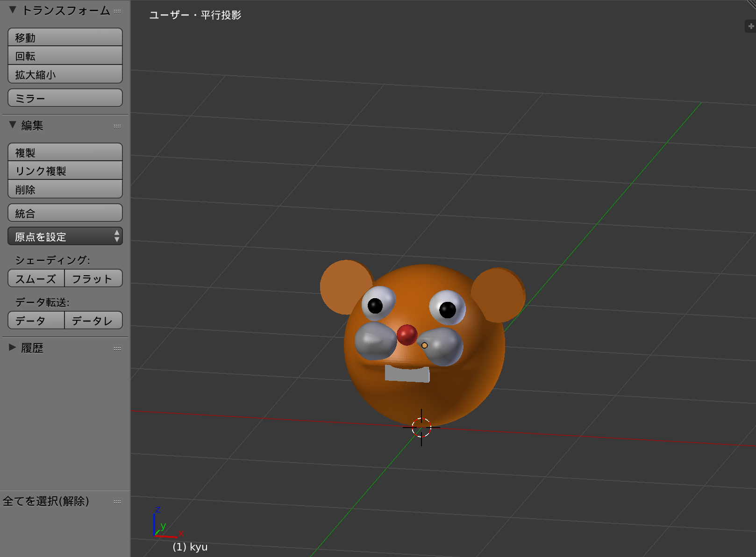Click the grip of 全てを選択(解除) operator panel
756x557 pixels.
pyautogui.click(x=117, y=502)
